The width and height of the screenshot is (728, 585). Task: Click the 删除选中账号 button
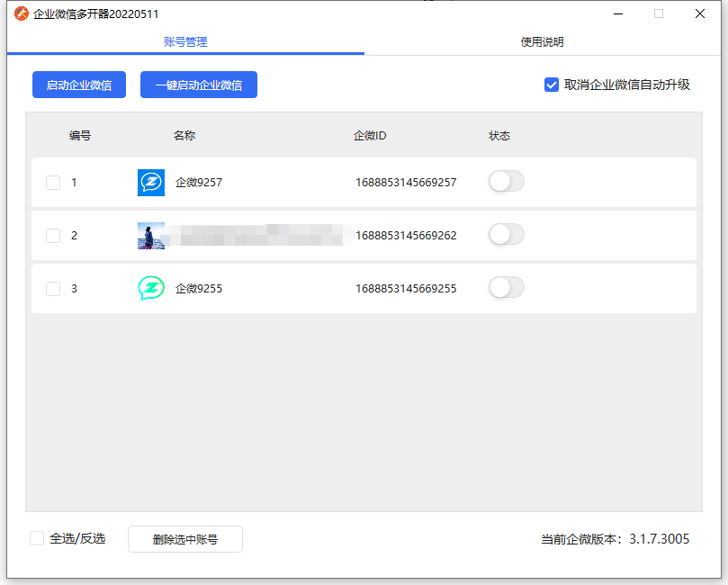pyautogui.click(x=185, y=539)
